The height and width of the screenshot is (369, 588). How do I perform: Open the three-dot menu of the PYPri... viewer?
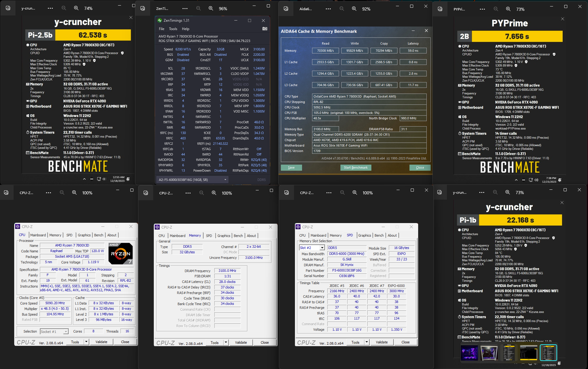tap(482, 9)
